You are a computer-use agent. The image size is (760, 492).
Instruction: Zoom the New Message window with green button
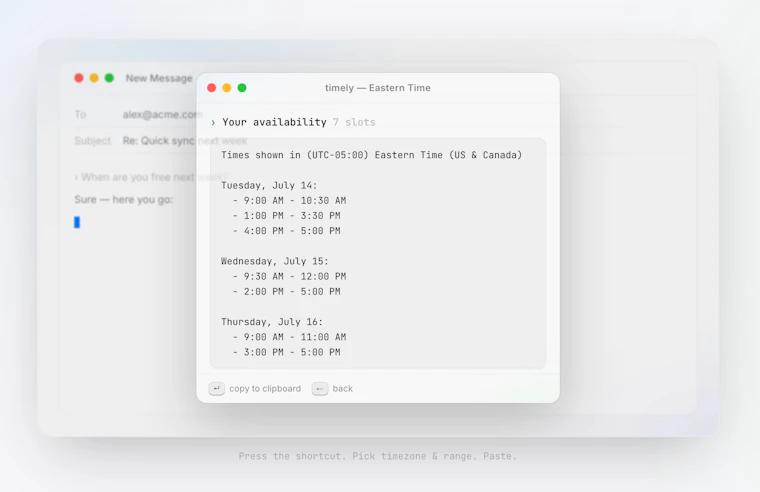109,78
